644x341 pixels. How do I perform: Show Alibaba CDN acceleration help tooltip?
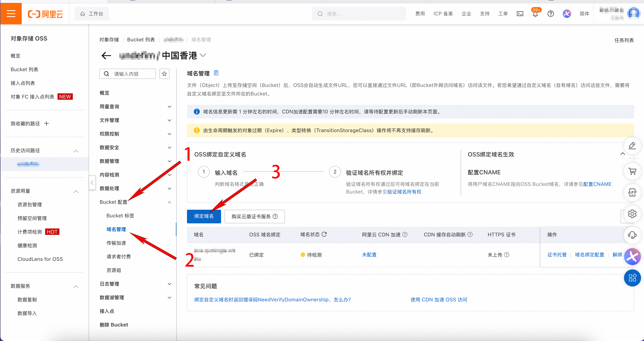click(405, 234)
